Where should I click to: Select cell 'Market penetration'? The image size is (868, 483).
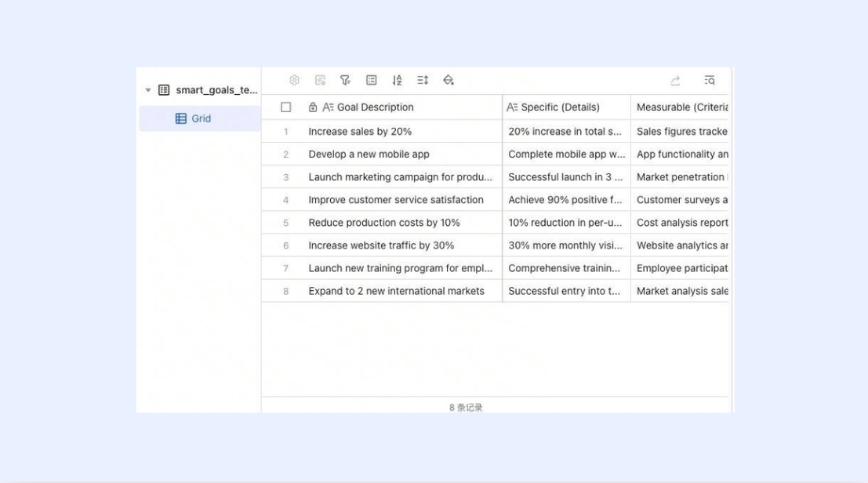680,176
